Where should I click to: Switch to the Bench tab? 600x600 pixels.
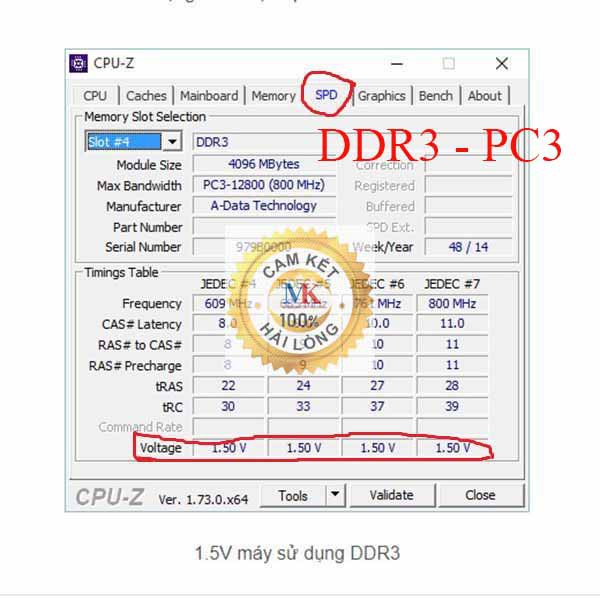(435, 96)
